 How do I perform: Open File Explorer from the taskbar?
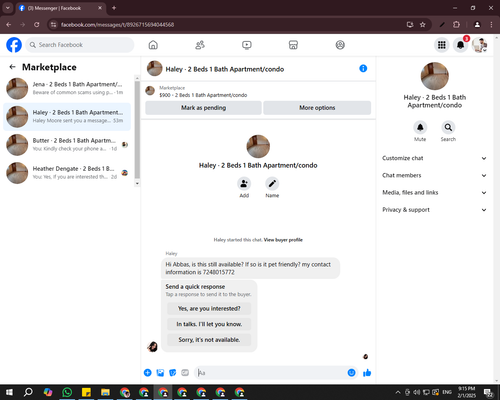(105, 392)
